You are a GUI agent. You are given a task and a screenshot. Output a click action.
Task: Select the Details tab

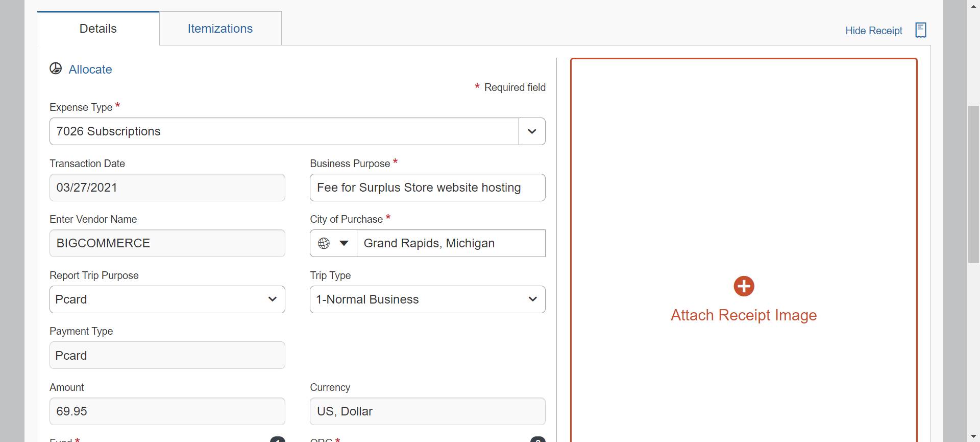[98, 29]
